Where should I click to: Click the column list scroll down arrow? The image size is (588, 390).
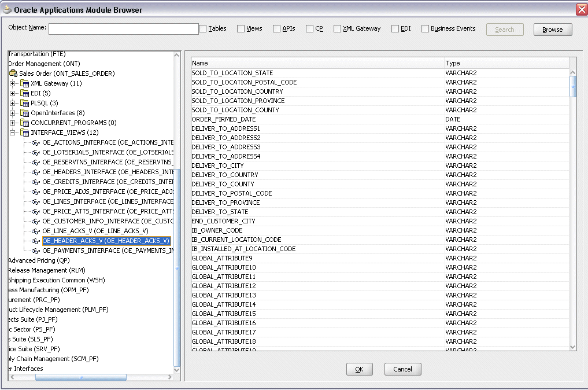572,347
